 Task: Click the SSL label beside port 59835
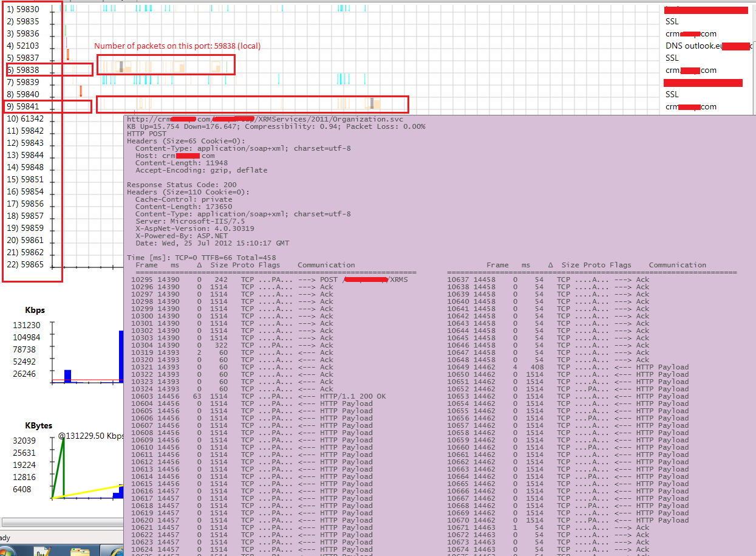pyautogui.click(x=672, y=21)
